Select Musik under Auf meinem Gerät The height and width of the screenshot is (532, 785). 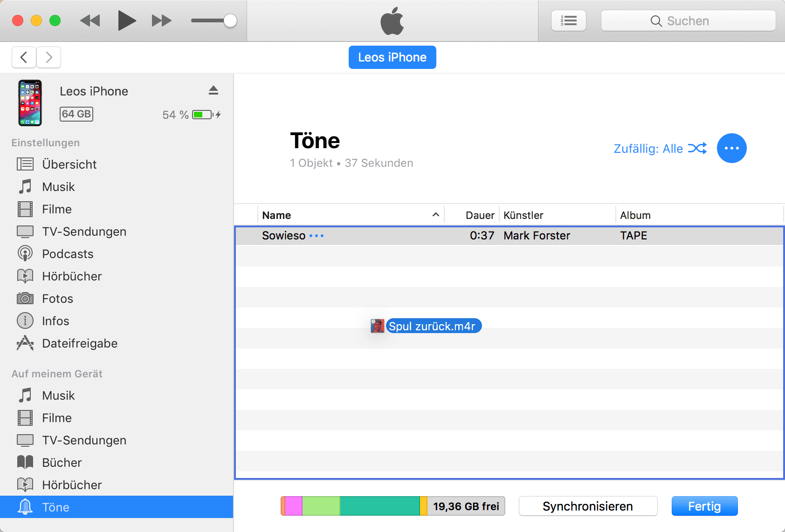click(117, 396)
